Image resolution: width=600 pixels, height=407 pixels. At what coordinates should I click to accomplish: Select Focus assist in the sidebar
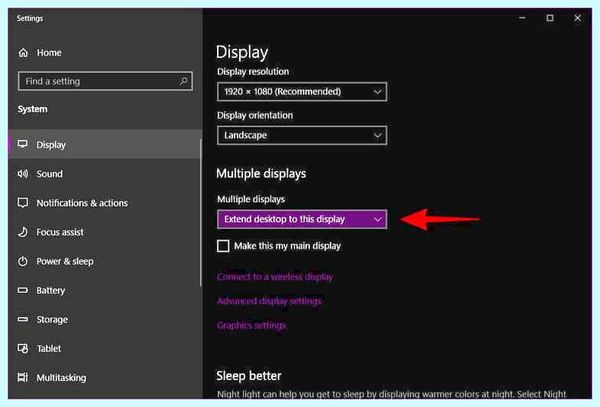coord(60,232)
